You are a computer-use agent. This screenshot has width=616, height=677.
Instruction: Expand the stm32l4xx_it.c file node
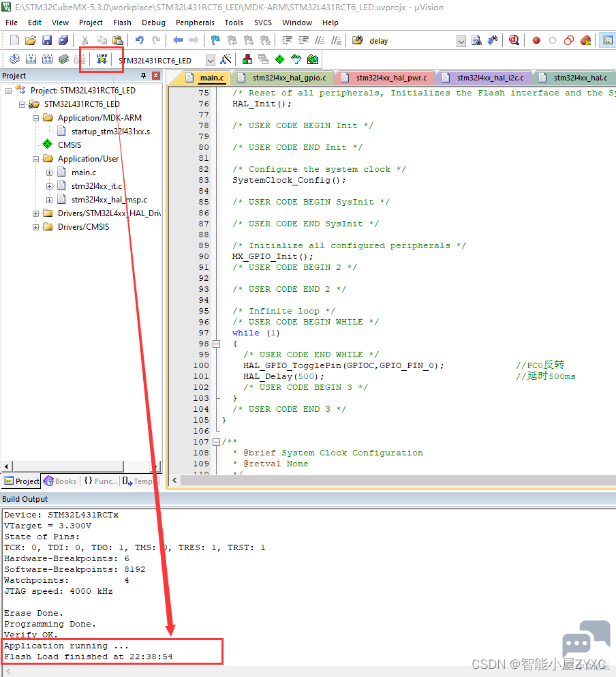click(49, 187)
